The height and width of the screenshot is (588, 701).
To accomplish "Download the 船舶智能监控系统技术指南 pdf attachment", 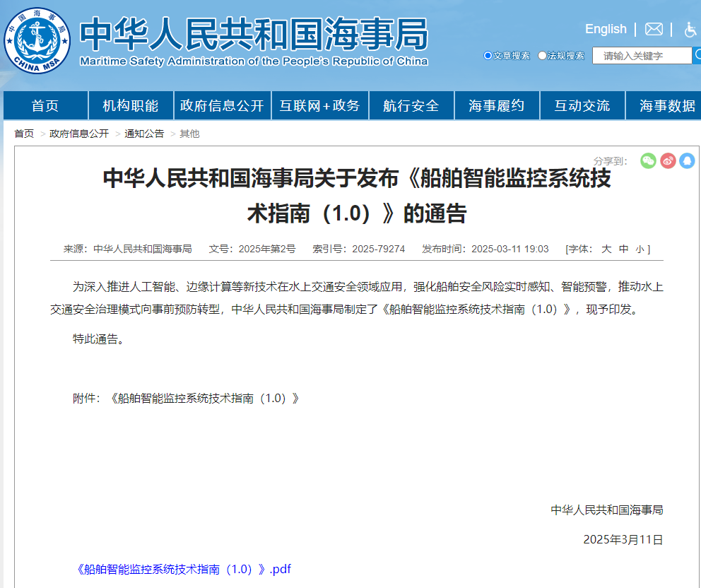I will point(183,569).
